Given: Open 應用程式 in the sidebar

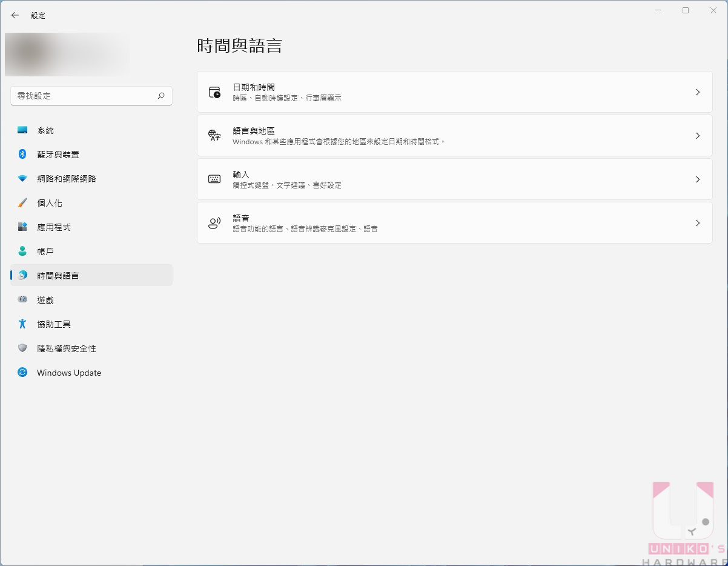Looking at the screenshot, I should (91, 227).
